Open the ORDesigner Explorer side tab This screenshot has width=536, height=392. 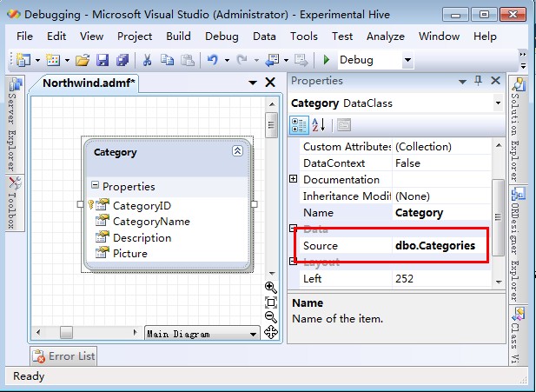[x=517, y=244]
